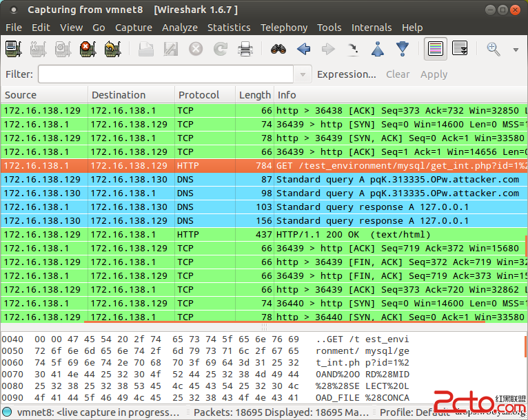Open the Edit menu
Screen dimensions: 528x420
[x=41, y=28]
